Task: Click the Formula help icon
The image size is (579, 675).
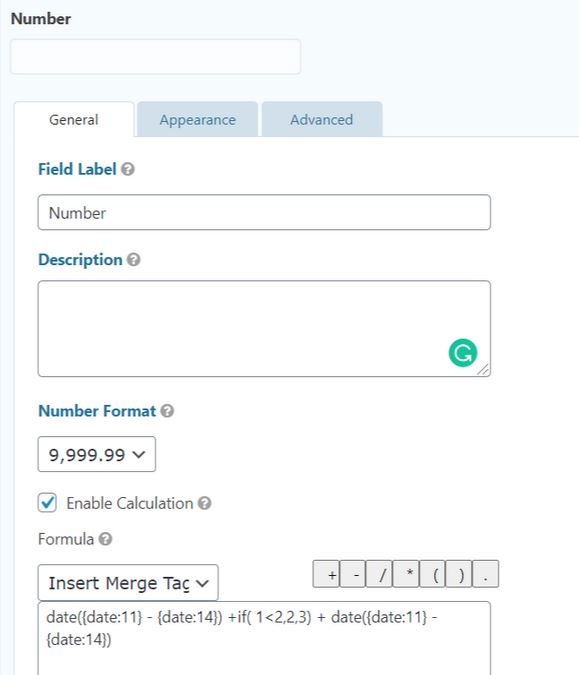Action: tap(105, 539)
